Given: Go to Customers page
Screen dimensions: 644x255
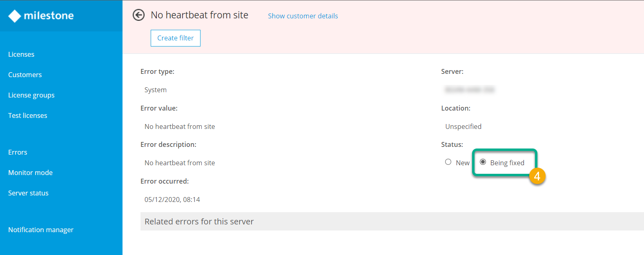Looking at the screenshot, I should [25, 75].
